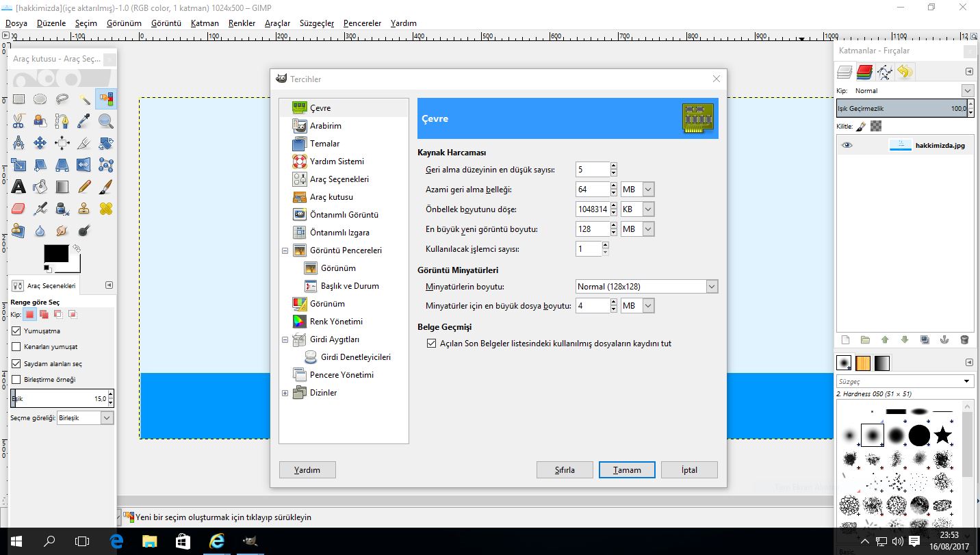Screen dimensions: 980x555
Task: Click the black foreground color swatch
Action: pos(56,253)
